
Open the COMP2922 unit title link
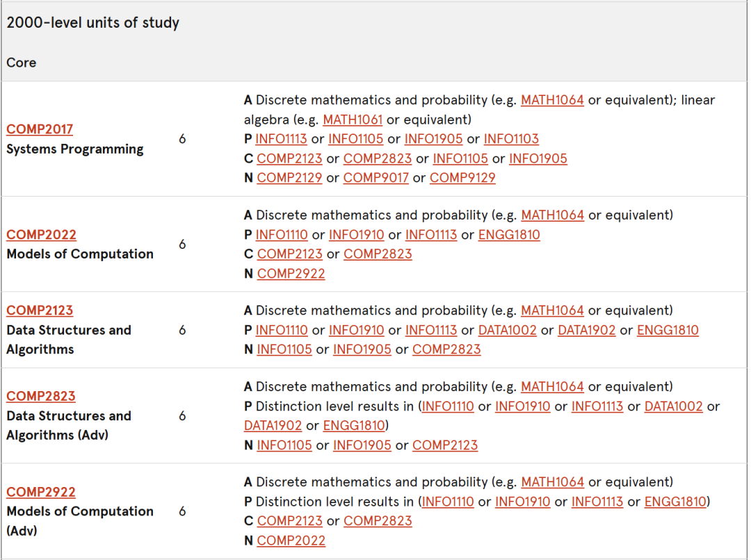41,492
